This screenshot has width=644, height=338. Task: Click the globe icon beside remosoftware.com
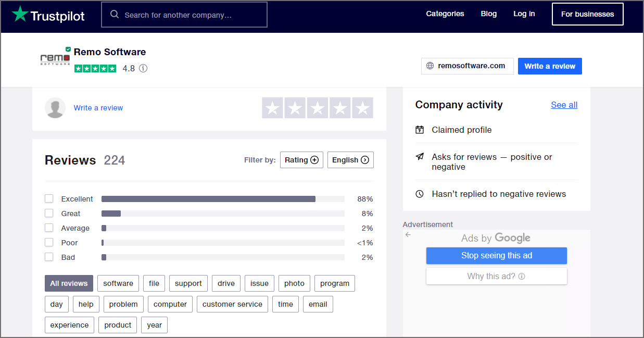click(x=430, y=66)
